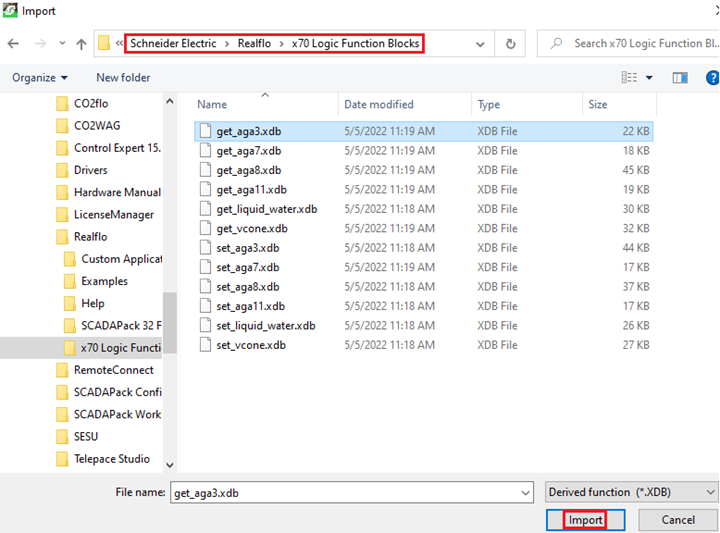Open the Organize menu

tap(40, 78)
